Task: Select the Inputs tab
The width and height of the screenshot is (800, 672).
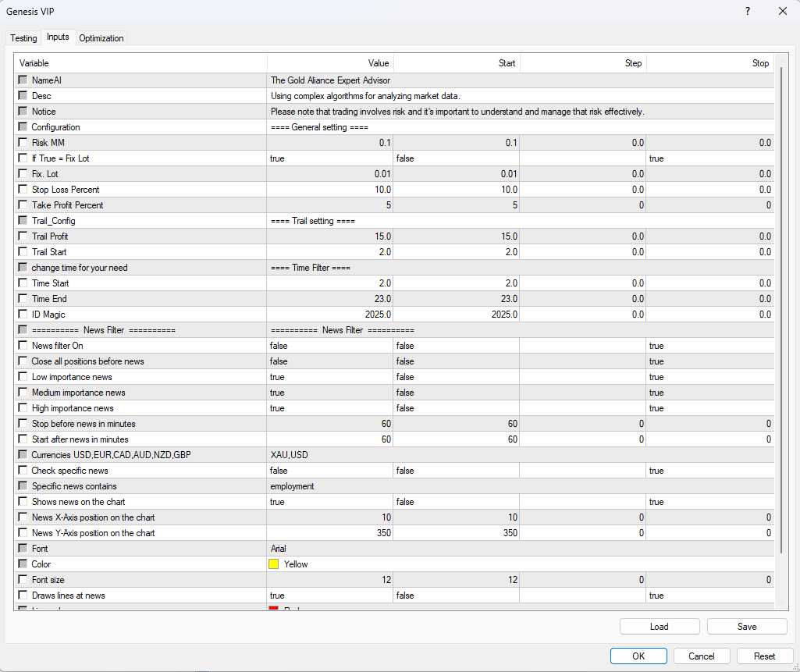Action: tap(58, 37)
